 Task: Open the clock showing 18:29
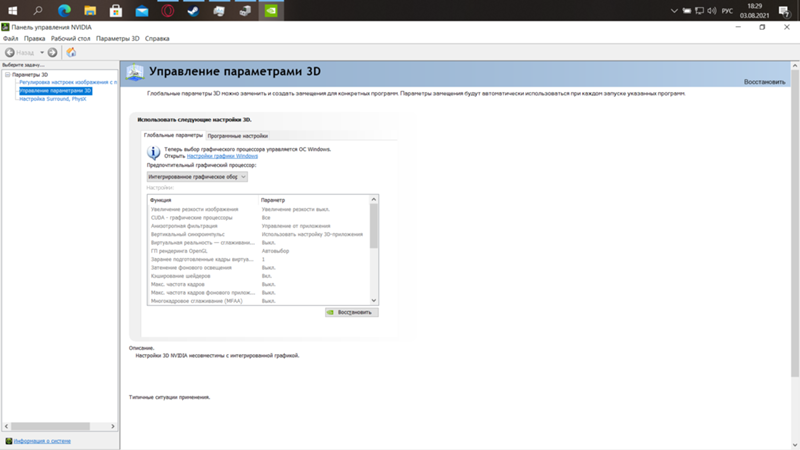pos(754,11)
